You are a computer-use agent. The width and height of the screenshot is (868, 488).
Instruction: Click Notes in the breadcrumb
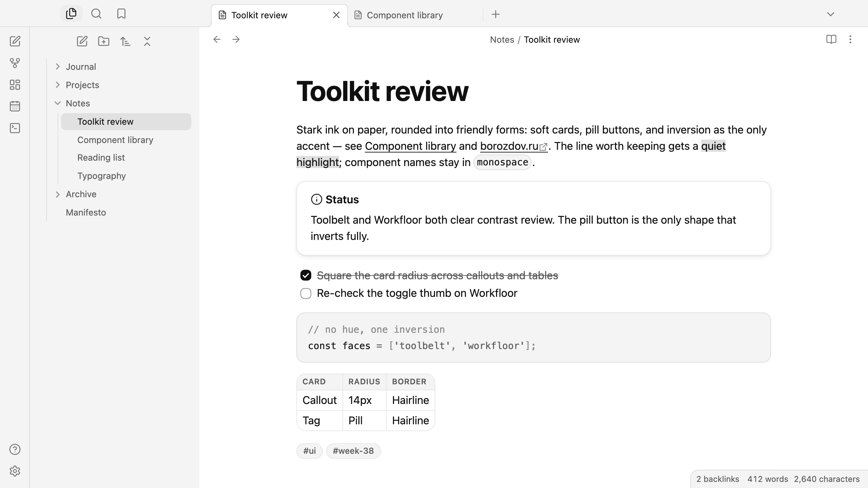502,40
